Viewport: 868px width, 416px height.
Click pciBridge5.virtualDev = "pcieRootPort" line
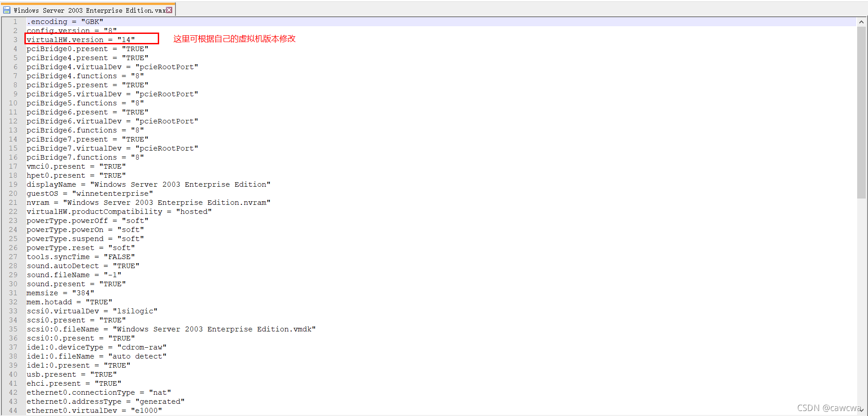[112, 94]
